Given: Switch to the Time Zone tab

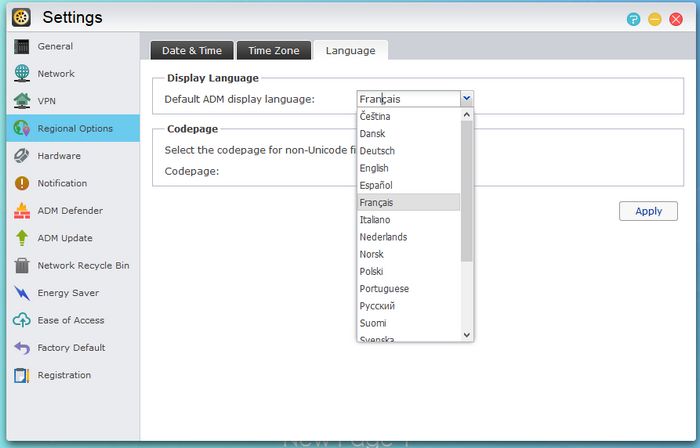Looking at the screenshot, I should pyautogui.click(x=273, y=51).
